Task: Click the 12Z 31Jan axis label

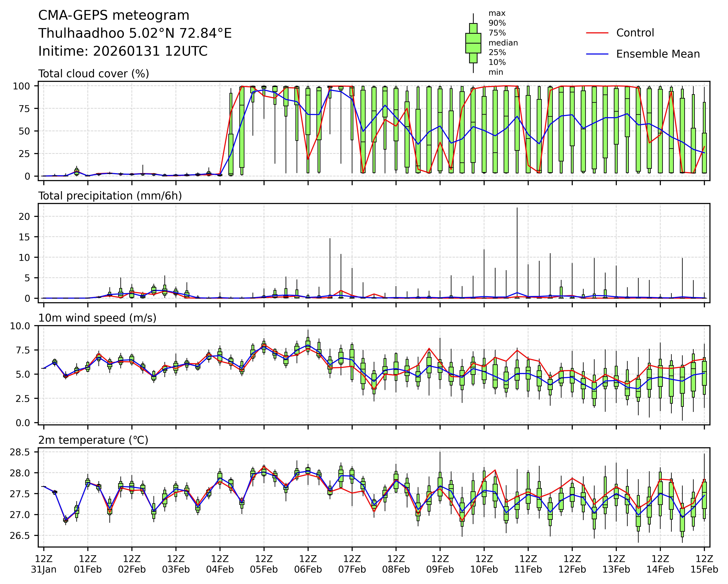Action: (44, 564)
